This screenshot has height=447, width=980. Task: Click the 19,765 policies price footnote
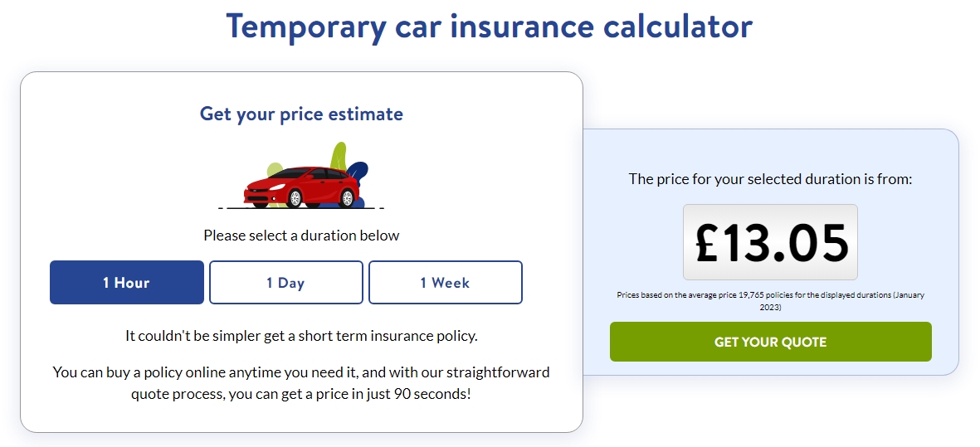(771, 301)
